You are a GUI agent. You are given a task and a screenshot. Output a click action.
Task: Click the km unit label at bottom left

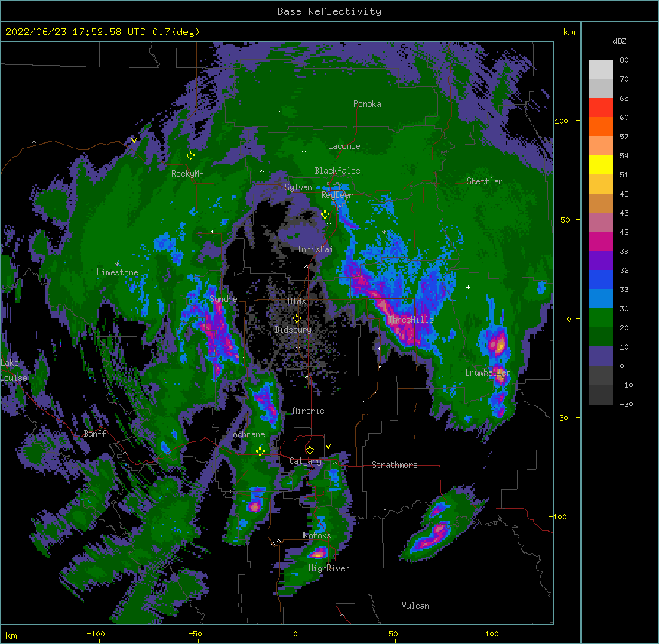pos(11,636)
